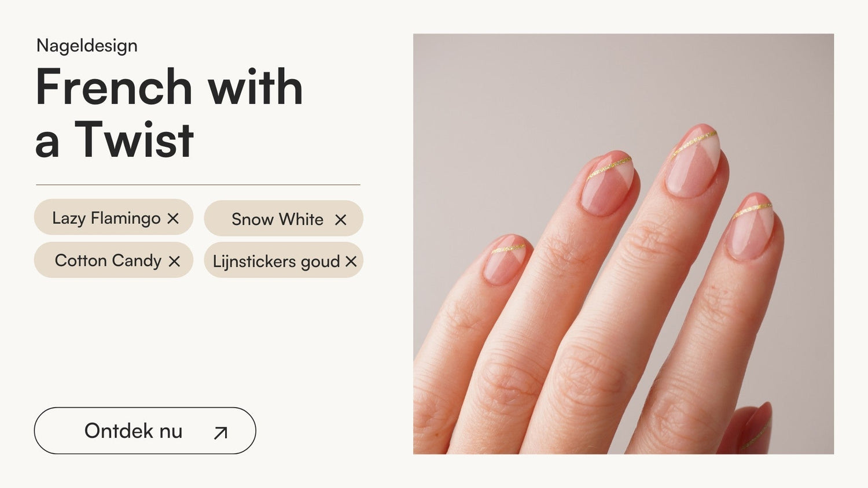Viewport: 868px width, 488px height.
Task: Open the Lijnstickers goud product chip
Action: (x=284, y=260)
